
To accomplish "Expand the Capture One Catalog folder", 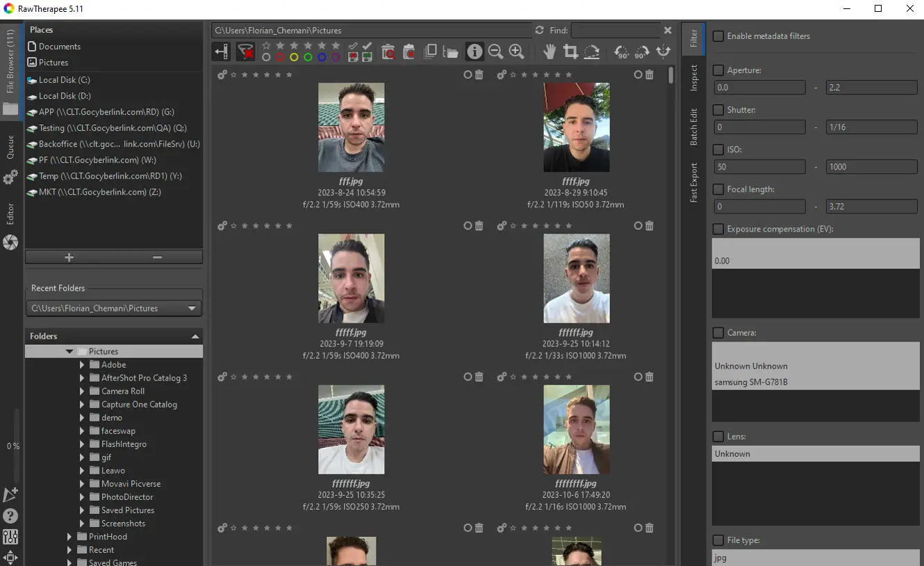I will pos(82,405).
